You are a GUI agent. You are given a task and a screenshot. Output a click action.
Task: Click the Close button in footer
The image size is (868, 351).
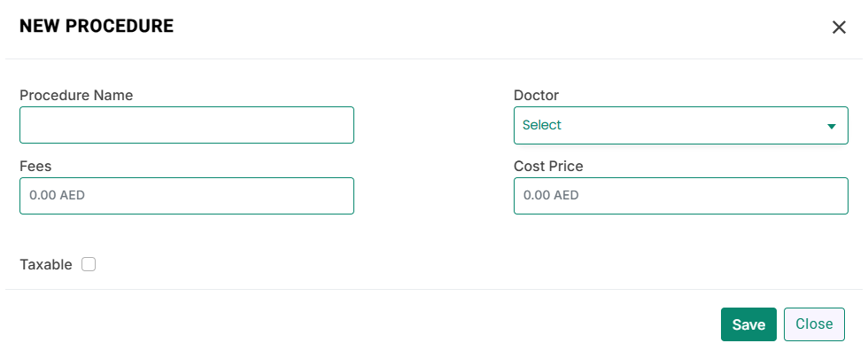click(x=814, y=324)
